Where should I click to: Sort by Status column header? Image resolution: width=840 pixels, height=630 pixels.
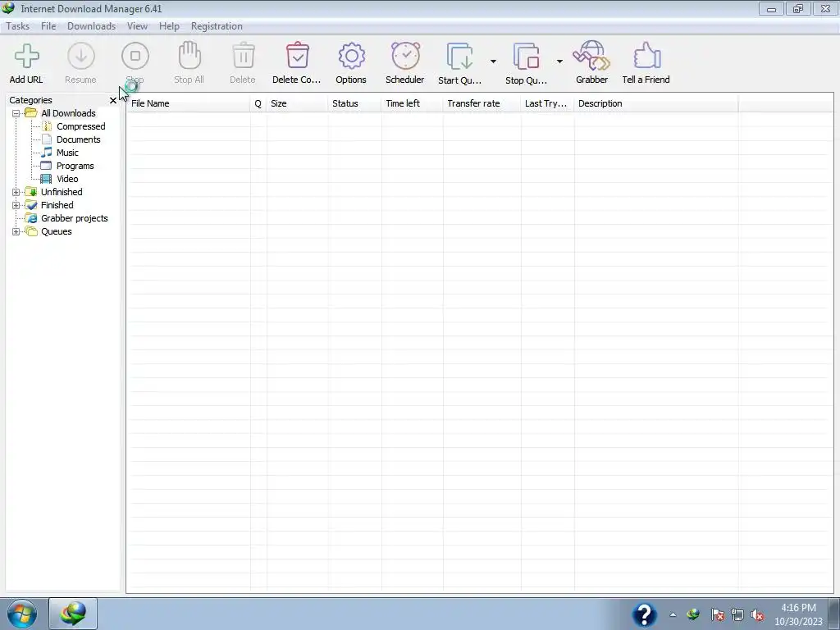[x=354, y=103]
